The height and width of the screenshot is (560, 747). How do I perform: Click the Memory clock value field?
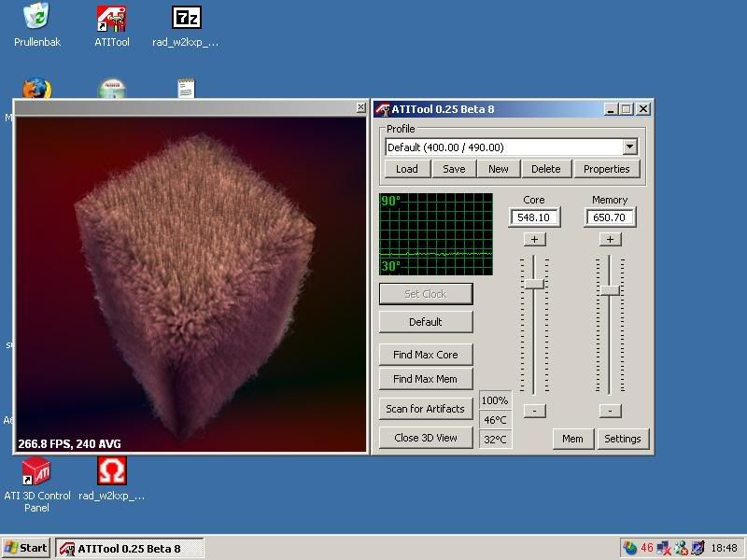(x=610, y=217)
